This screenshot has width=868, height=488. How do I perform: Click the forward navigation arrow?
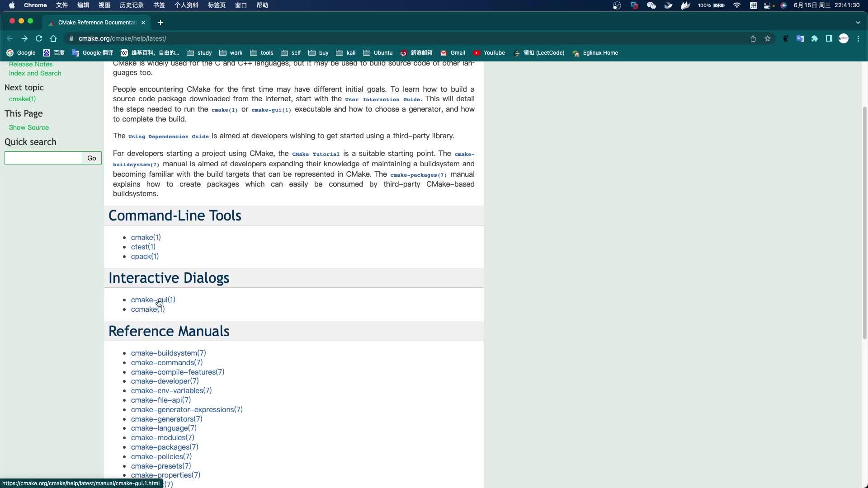point(24,38)
